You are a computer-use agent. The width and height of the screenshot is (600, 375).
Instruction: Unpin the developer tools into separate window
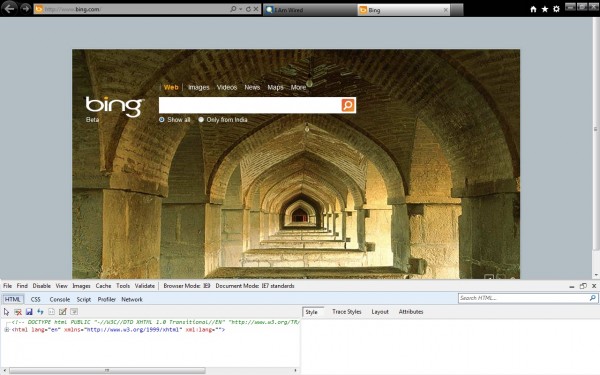[x=583, y=286]
